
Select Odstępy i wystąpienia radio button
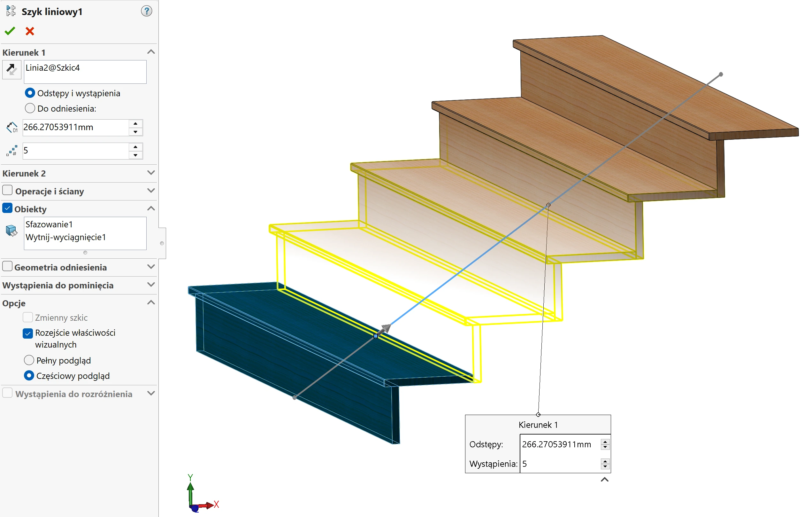(30, 93)
